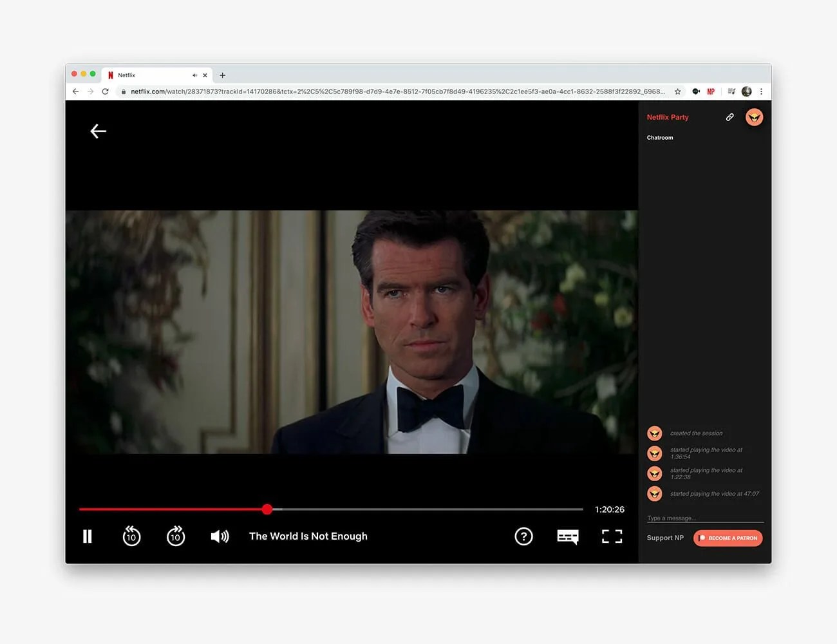Rewind the video 10 seconds
837x644 pixels.
click(131, 536)
